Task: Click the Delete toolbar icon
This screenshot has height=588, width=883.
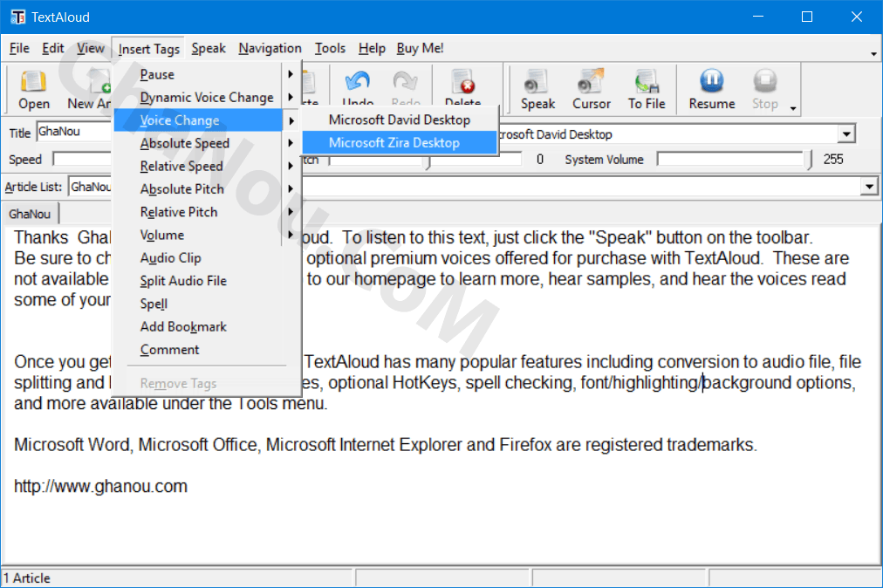Action: tap(463, 86)
